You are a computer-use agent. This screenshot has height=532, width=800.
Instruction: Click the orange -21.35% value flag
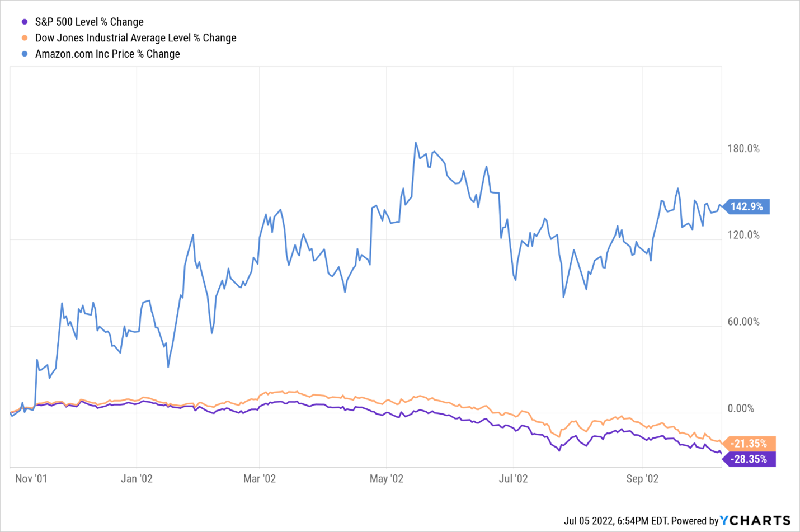tap(750, 444)
